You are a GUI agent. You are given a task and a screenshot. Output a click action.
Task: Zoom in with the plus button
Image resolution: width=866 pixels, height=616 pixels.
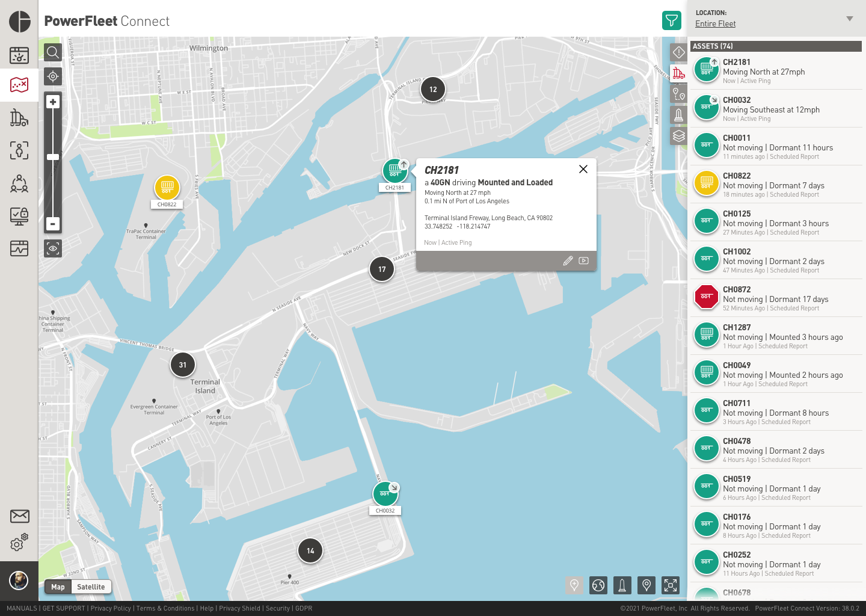[x=53, y=102]
